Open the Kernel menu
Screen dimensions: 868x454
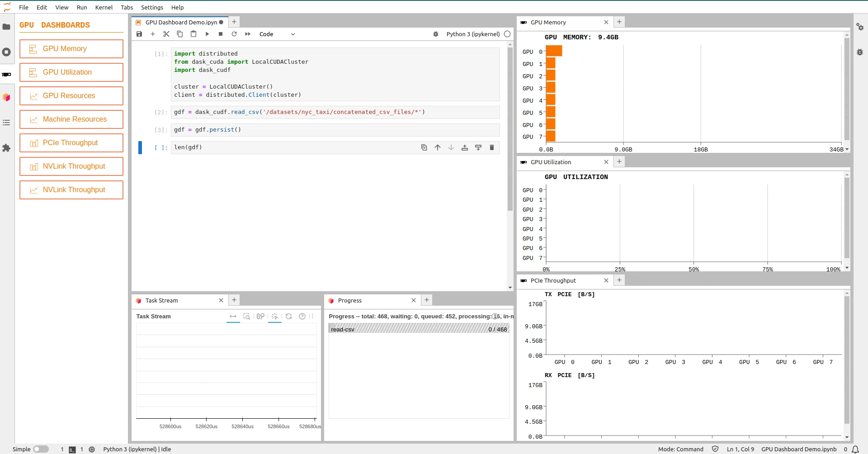[x=104, y=7]
